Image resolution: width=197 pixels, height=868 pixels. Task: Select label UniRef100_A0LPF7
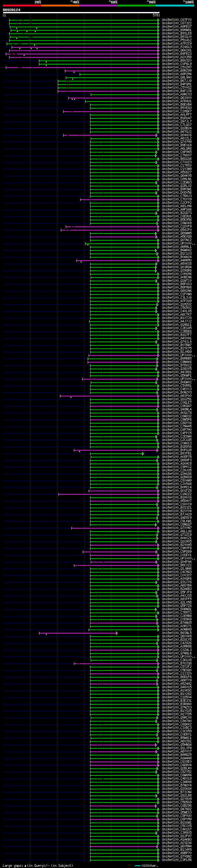[x=176, y=115]
